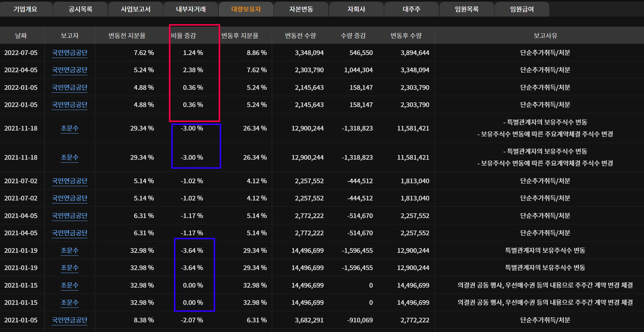
Task: View the 임원목록 tab
Action: click(x=467, y=9)
